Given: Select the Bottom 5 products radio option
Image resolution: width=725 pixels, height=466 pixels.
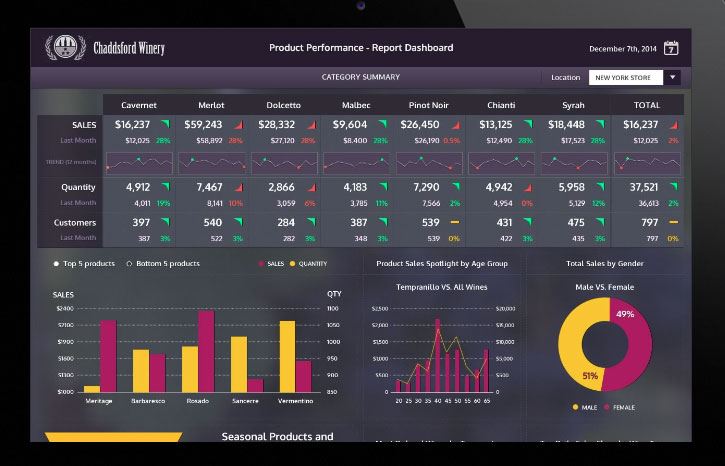Looking at the screenshot, I should click(129, 264).
